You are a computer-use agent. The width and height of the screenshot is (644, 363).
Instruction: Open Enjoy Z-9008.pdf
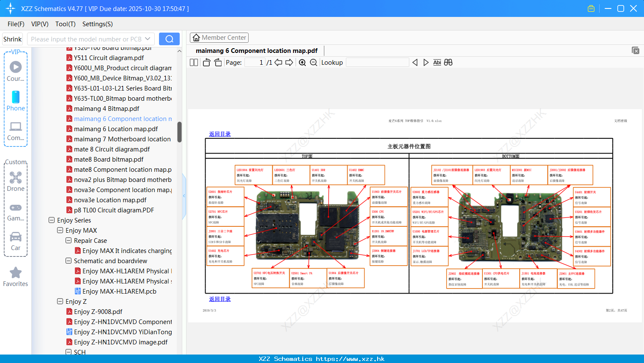(94, 312)
